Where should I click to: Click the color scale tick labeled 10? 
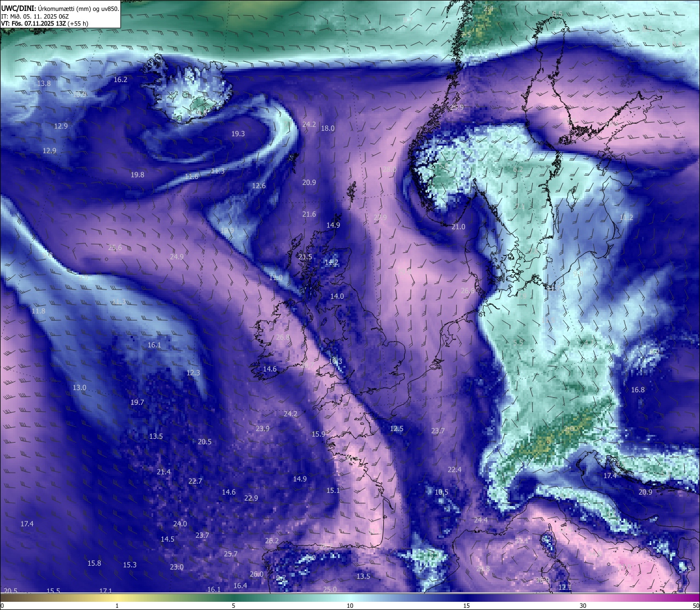coord(350,606)
